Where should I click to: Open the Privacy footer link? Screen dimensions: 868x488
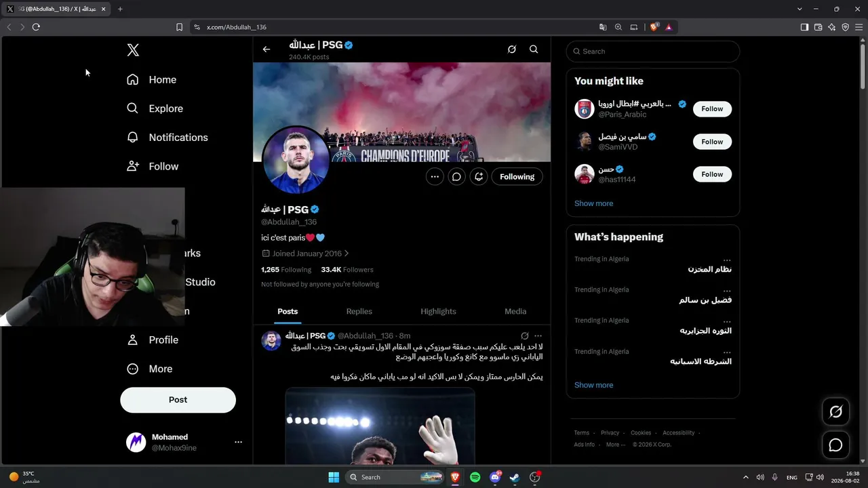[x=610, y=433]
